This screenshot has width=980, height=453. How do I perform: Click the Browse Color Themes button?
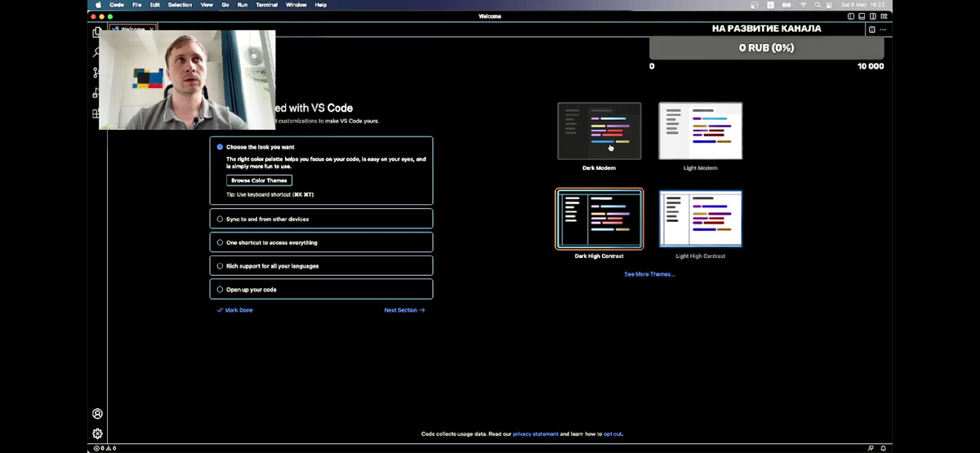click(x=259, y=180)
